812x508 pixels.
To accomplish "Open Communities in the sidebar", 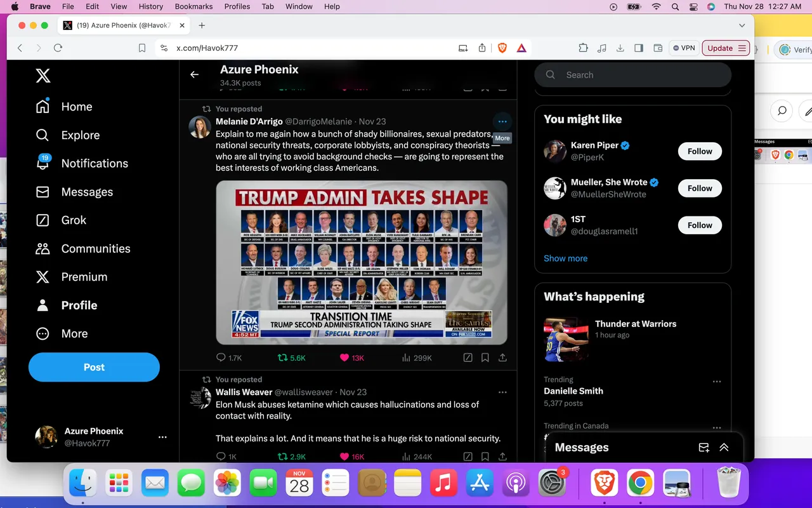I will [83, 249].
